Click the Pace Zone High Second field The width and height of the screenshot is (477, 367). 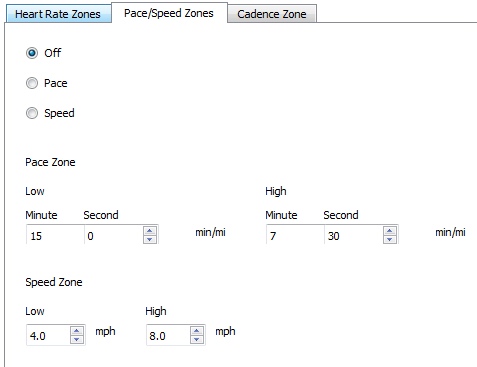354,235
